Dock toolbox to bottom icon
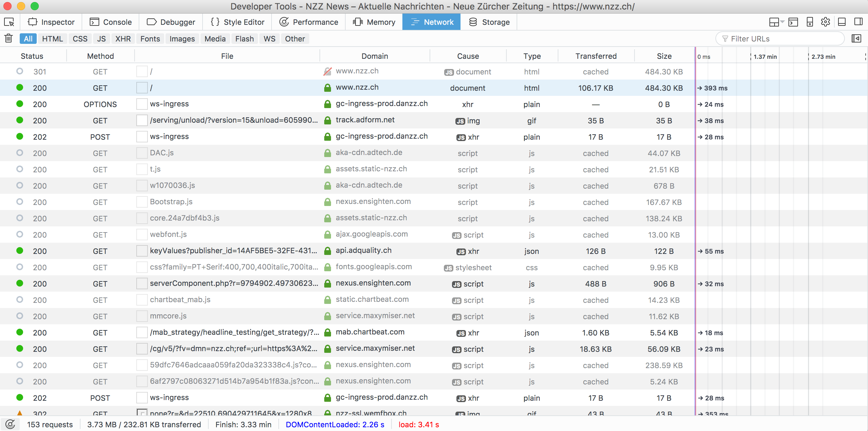Image resolution: width=868 pixels, height=431 pixels. (842, 22)
